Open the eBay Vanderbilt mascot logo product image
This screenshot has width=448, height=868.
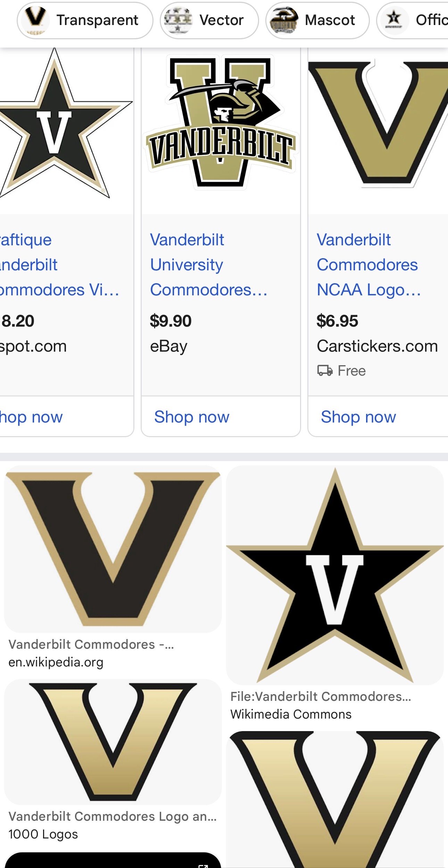221,122
